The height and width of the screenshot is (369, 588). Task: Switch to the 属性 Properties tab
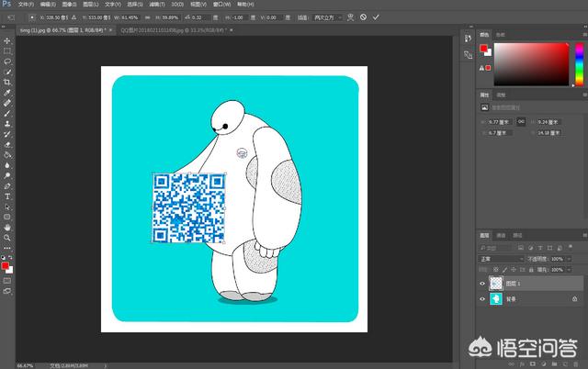(x=484, y=95)
